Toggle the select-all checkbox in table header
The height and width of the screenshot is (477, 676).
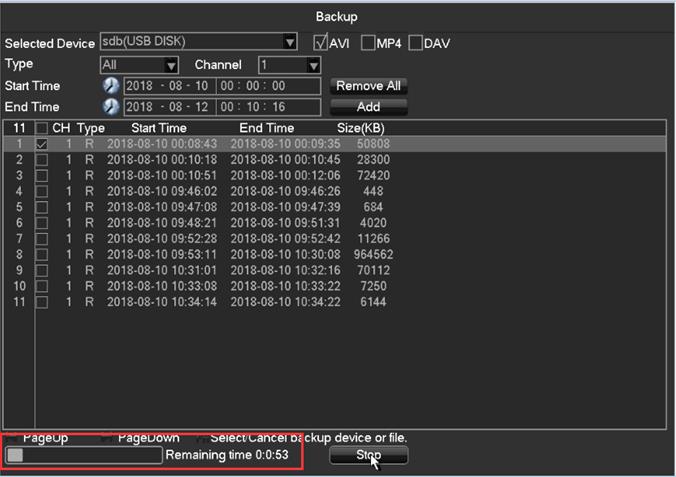click(x=42, y=129)
